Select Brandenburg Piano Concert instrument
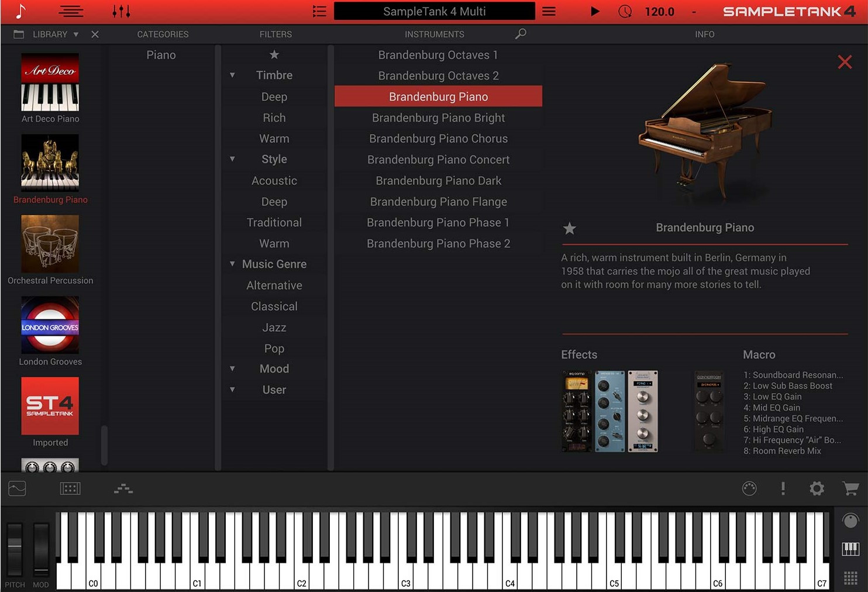Image resolution: width=868 pixels, height=592 pixels. 438,160
